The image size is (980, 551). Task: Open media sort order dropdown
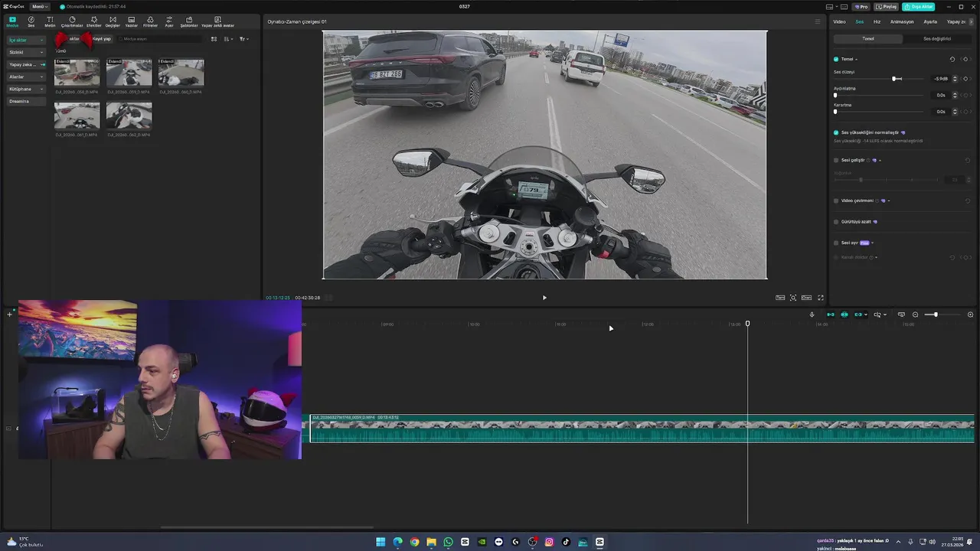coord(228,39)
